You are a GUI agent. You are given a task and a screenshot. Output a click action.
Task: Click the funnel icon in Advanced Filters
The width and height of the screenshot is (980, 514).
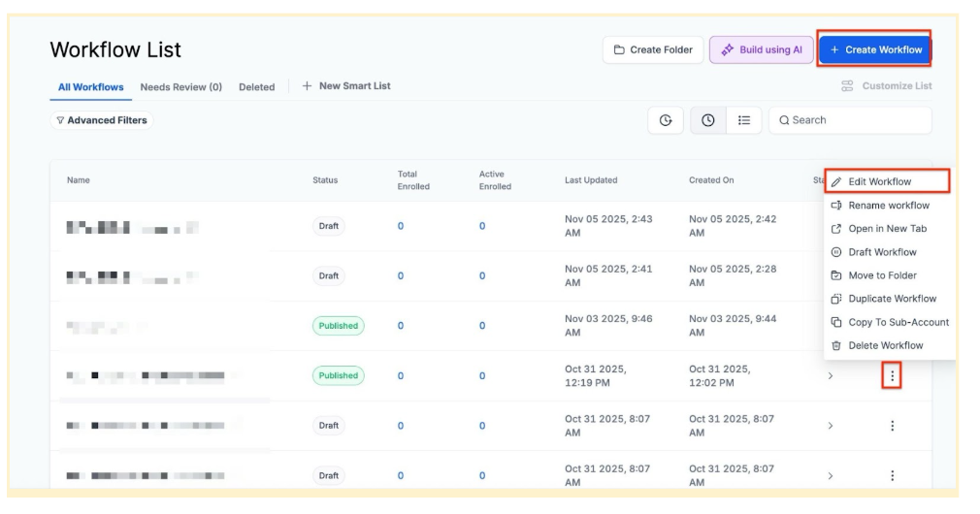coord(60,121)
